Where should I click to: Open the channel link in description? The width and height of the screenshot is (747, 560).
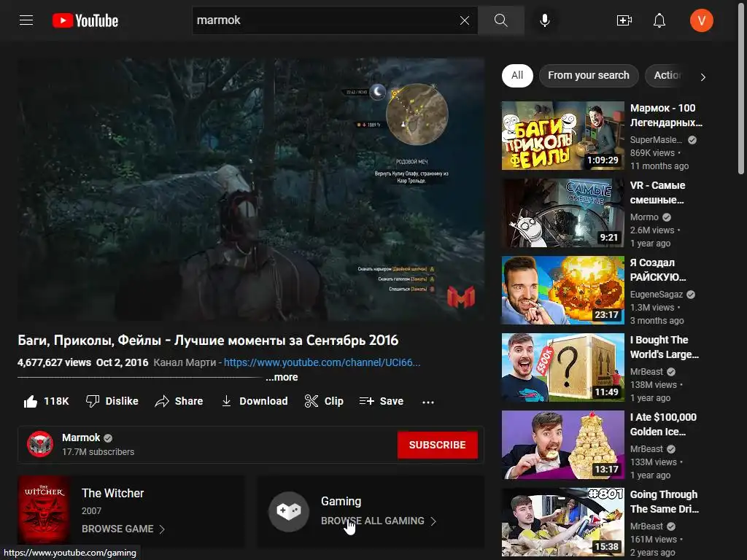tap(322, 362)
